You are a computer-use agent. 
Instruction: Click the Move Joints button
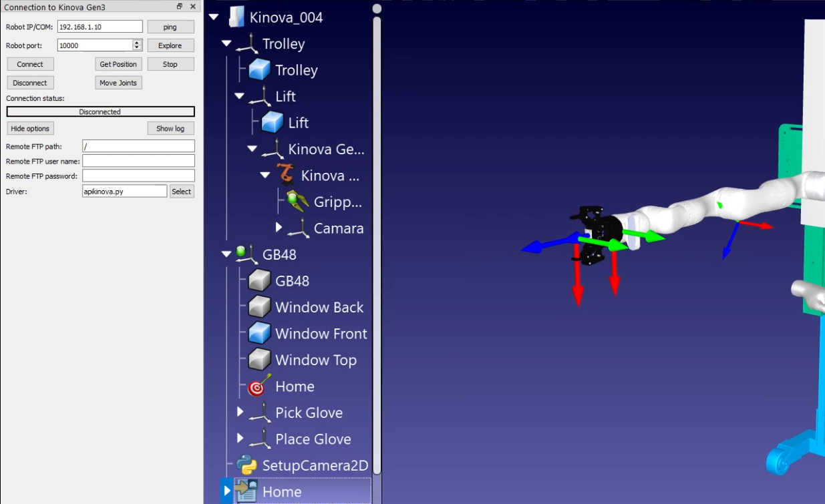pyautogui.click(x=118, y=83)
